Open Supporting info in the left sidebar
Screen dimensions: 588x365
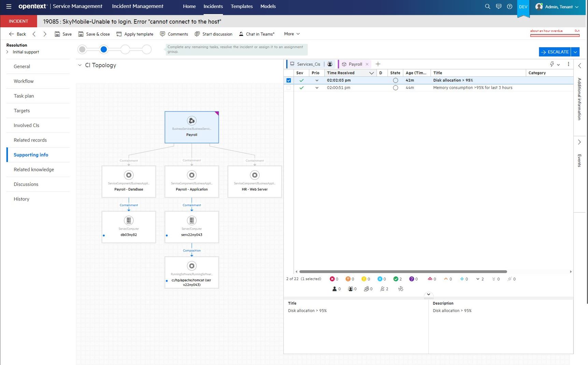tap(31, 155)
